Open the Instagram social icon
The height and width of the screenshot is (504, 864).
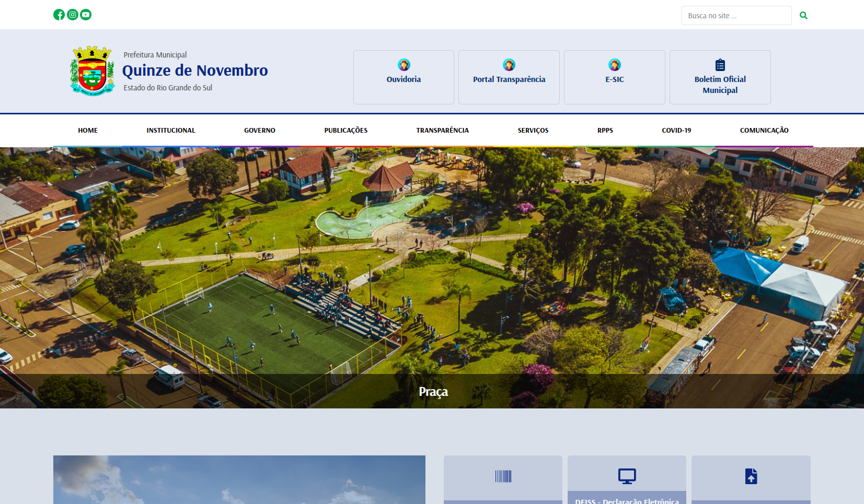(73, 15)
